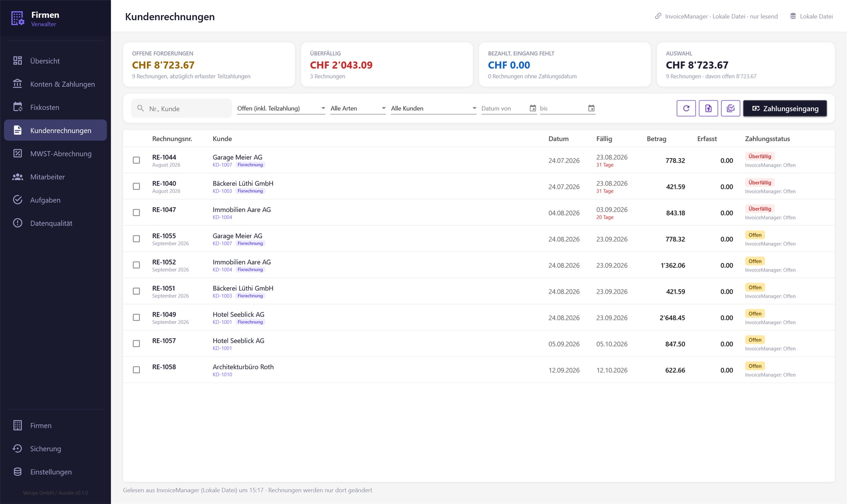This screenshot has width=847, height=504.
Task: Click the export file icon button
Action: tap(708, 108)
